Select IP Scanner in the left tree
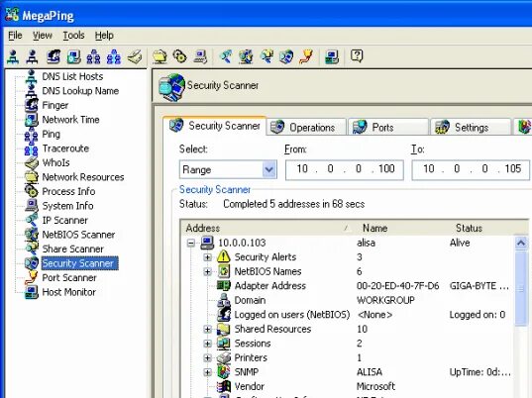 tap(64, 221)
